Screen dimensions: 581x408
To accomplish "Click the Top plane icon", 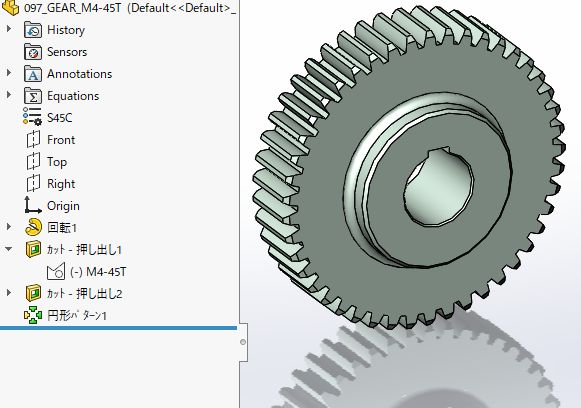I will pos(33,162).
